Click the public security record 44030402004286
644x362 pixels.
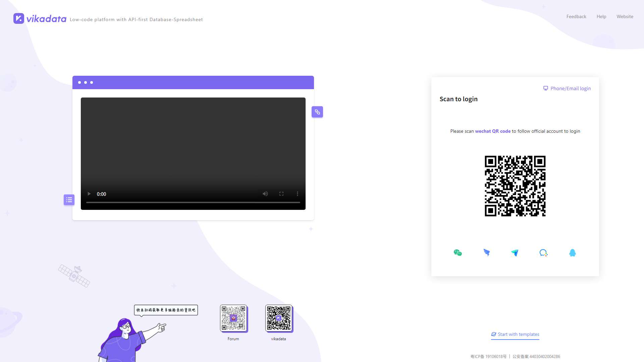[x=536, y=357]
